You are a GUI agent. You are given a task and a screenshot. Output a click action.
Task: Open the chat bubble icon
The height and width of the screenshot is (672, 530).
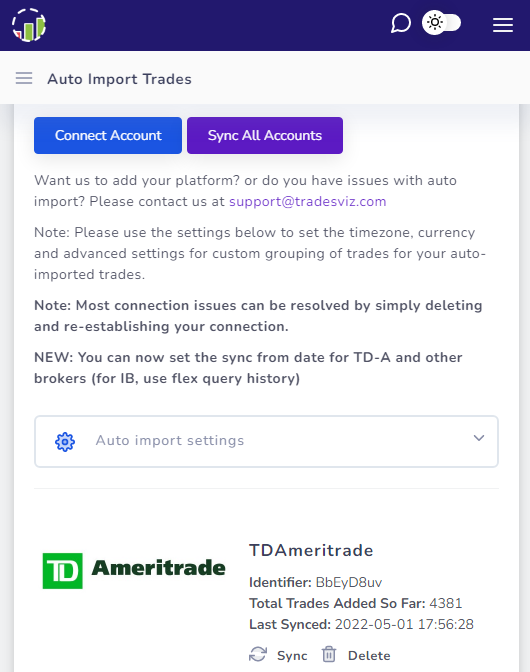click(x=401, y=23)
